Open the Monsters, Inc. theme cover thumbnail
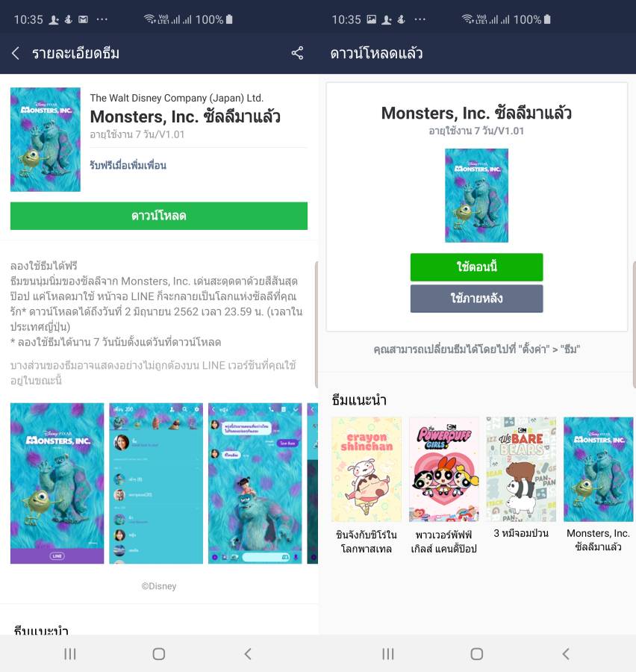Image resolution: width=636 pixels, height=672 pixels. tap(46, 140)
